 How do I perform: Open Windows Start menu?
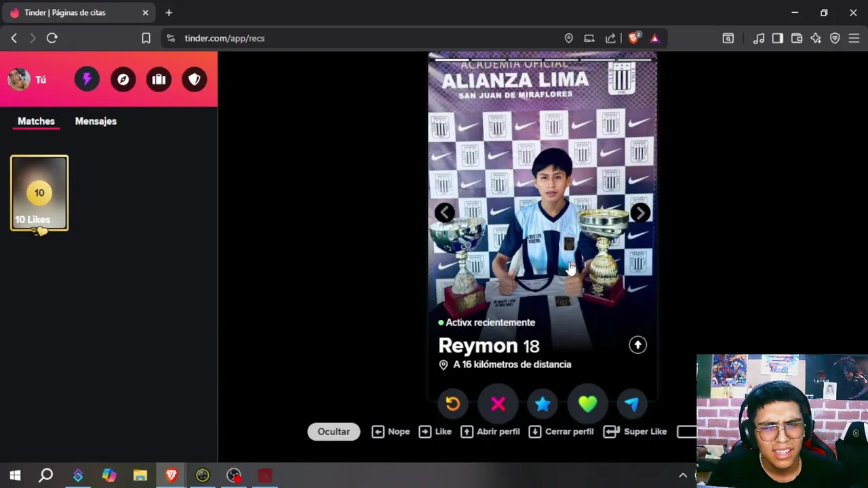pos(15,476)
